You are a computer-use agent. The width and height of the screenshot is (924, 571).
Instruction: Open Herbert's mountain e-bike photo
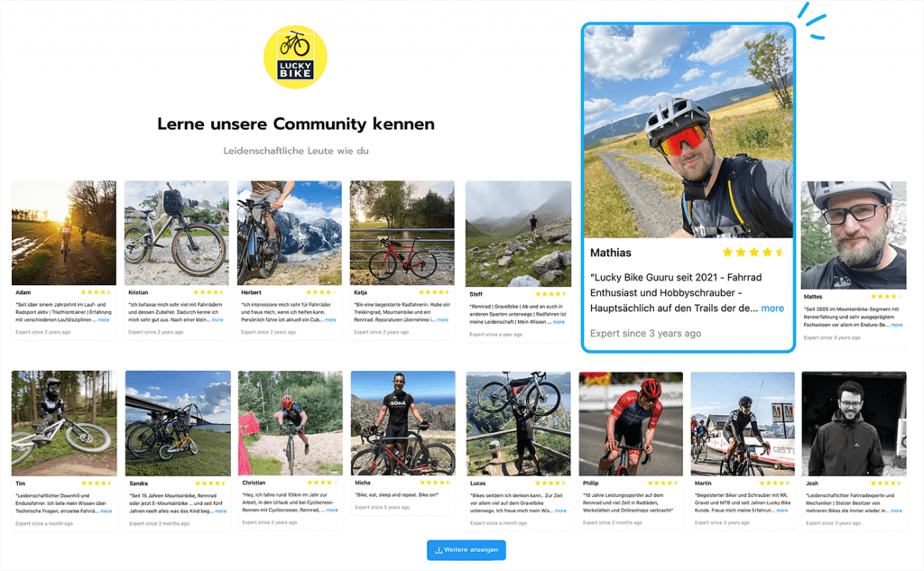tap(290, 233)
